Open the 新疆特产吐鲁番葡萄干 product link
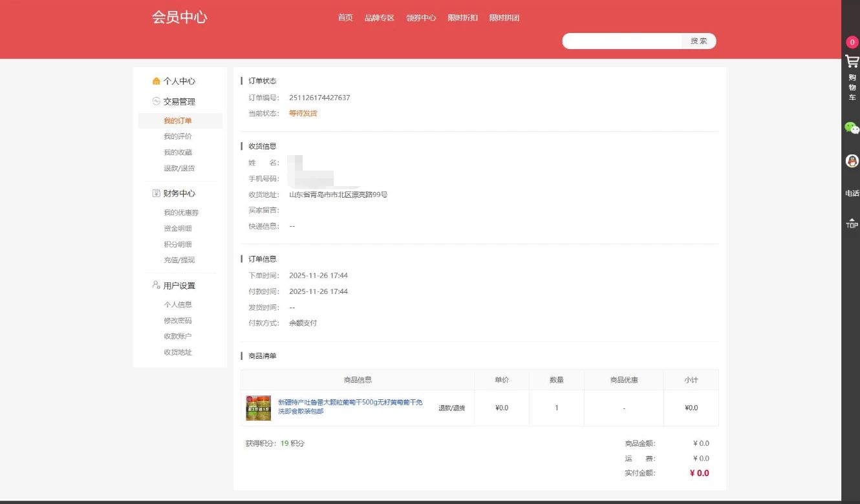The height and width of the screenshot is (504, 860). [349, 402]
